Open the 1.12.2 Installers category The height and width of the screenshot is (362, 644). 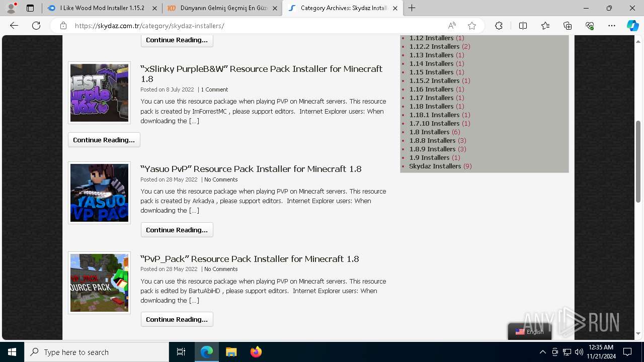[x=434, y=46]
